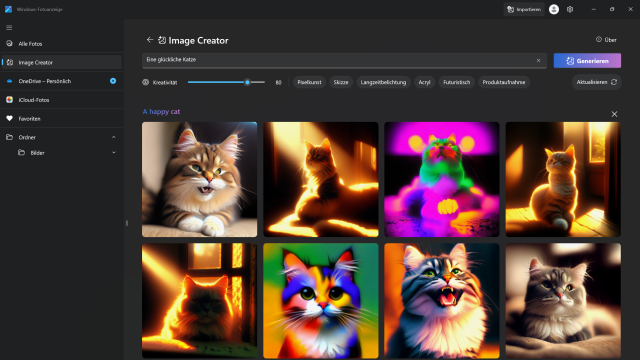640x360 pixels.
Task: Open the hamburger navigation menu
Action: [9, 28]
